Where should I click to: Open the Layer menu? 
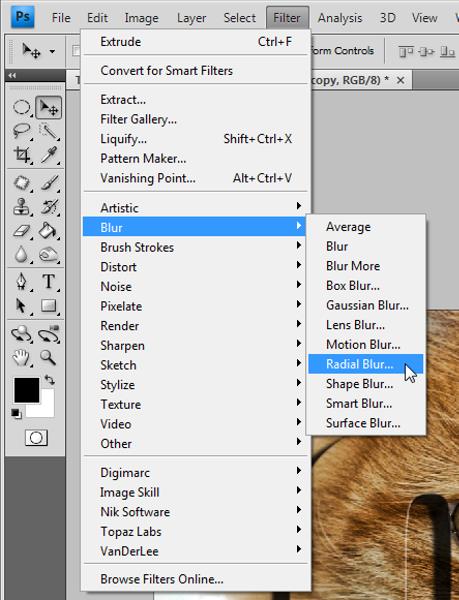coord(191,18)
